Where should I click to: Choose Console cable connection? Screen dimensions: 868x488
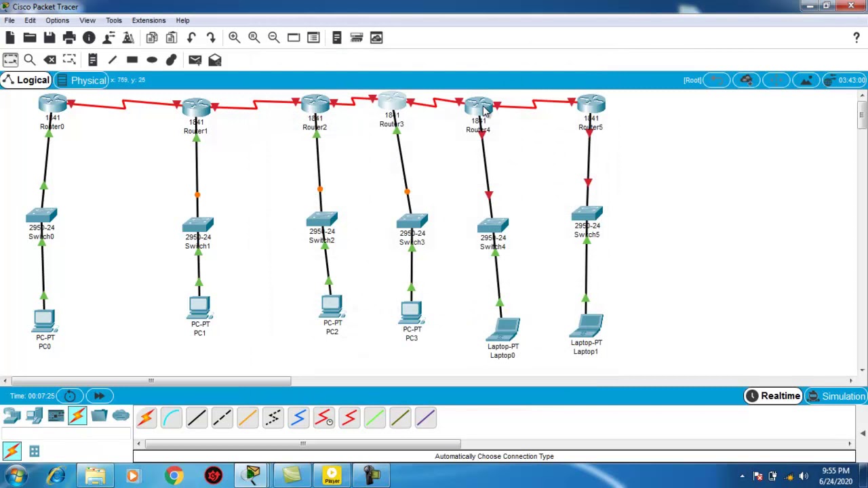tap(172, 418)
